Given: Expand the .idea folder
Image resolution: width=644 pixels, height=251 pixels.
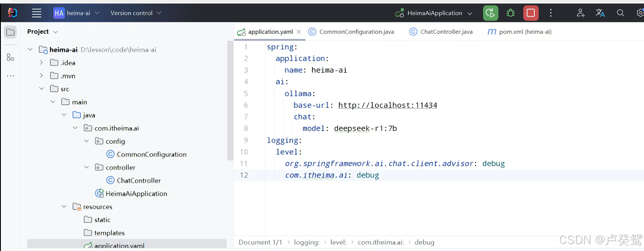Looking at the screenshot, I should [x=41, y=63].
